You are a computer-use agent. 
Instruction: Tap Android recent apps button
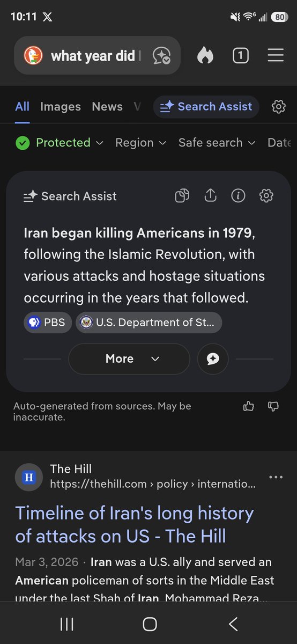(x=66, y=624)
